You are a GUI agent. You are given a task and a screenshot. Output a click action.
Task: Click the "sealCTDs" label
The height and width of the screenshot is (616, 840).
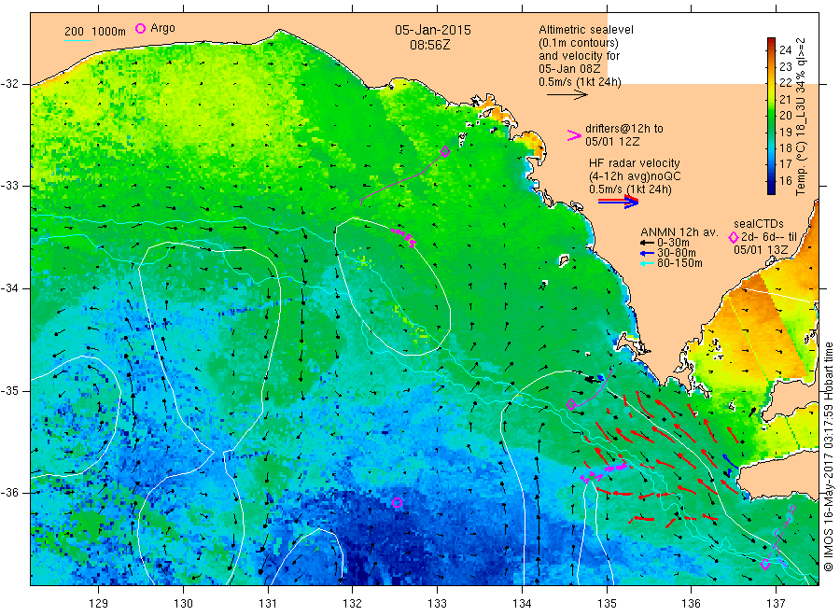click(759, 223)
